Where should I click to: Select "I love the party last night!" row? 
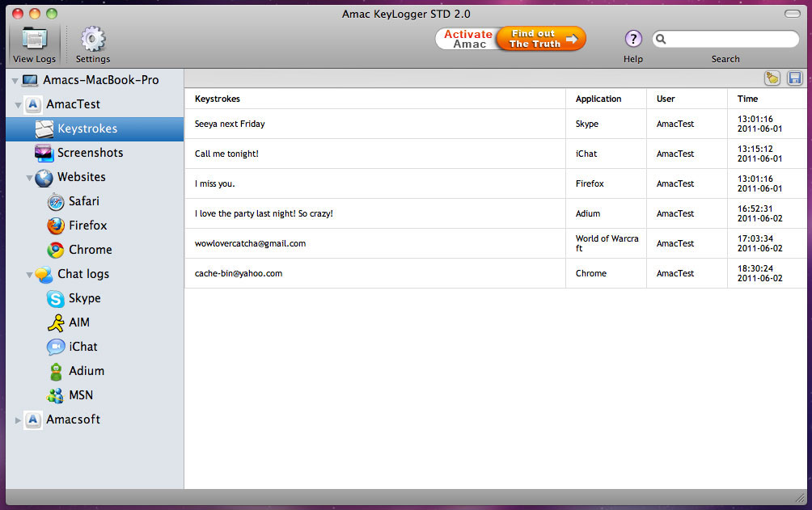(x=496, y=214)
